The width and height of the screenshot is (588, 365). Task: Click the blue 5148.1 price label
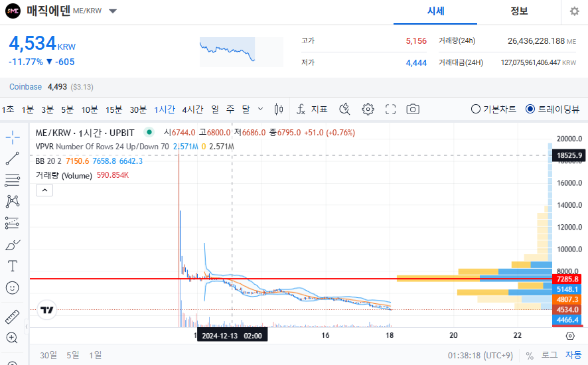(x=567, y=289)
